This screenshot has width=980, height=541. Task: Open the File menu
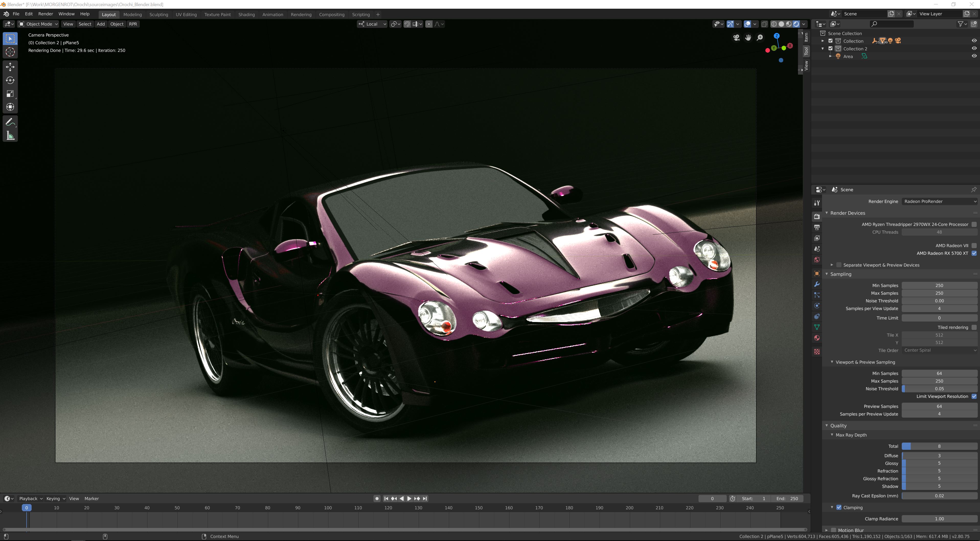[x=16, y=14]
